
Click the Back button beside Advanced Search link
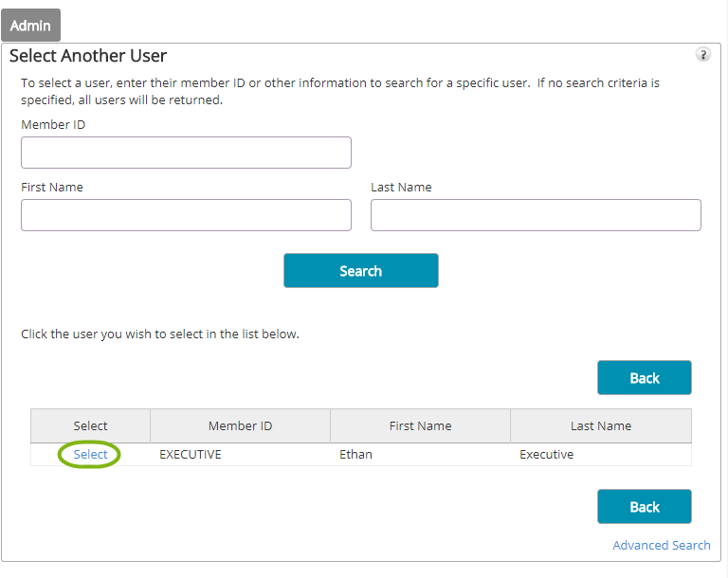coord(645,507)
